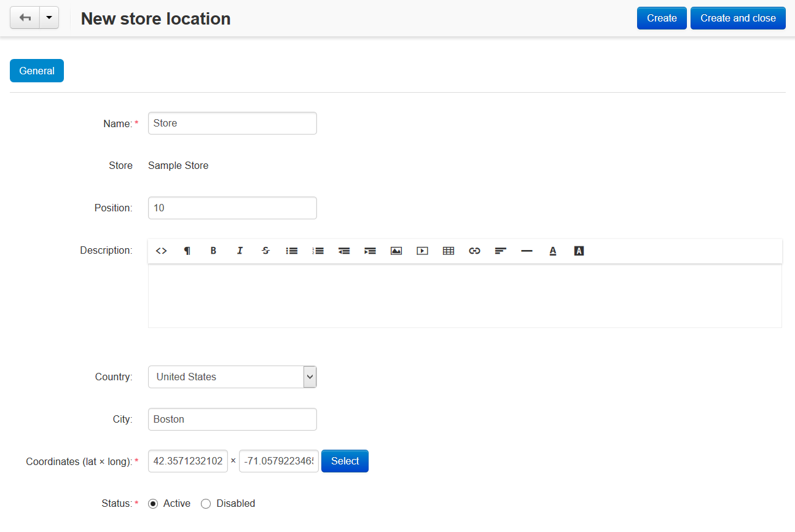Click the longitude coordinate field
Viewport: 795px width, 532px height.
pos(279,461)
